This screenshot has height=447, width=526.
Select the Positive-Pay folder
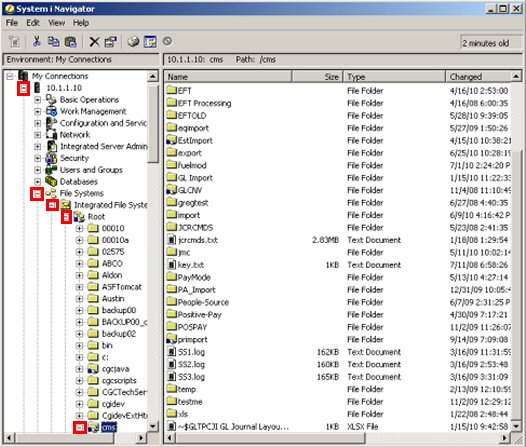point(199,315)
